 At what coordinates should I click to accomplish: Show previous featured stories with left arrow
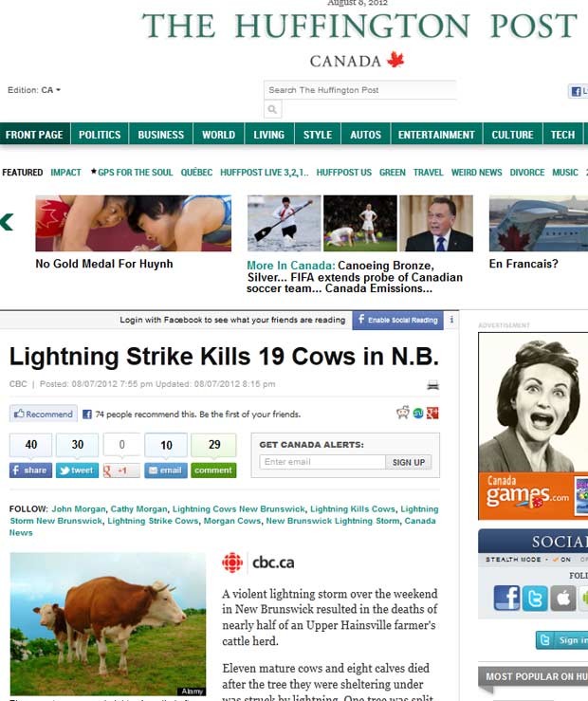(7, 222)
